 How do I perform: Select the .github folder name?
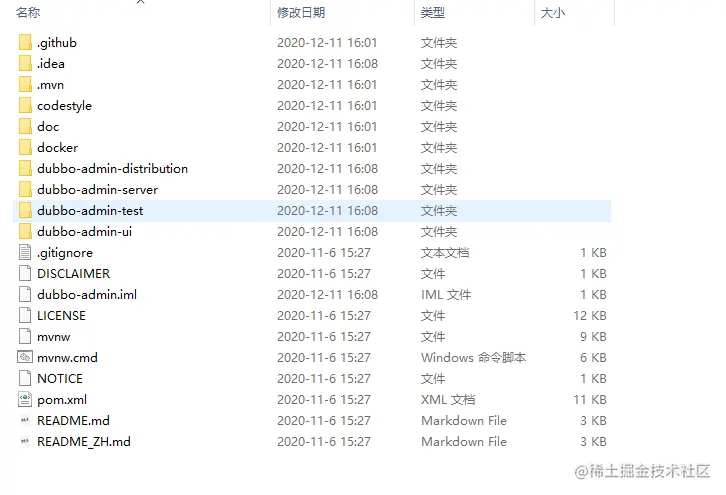(x=57, y=43)
